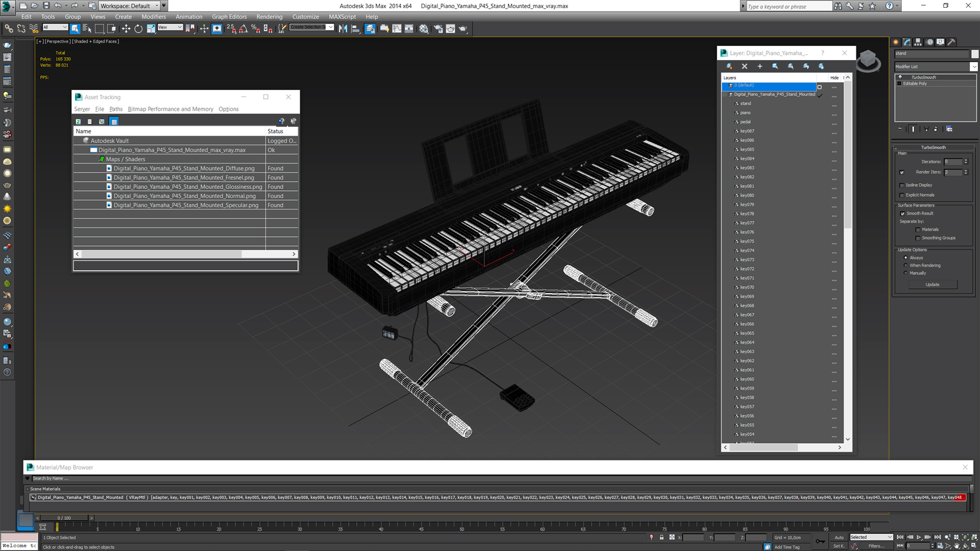Open Bitmap Performance and Memory menu
This screenshot has width=980, height=551.
coord(170,109)
